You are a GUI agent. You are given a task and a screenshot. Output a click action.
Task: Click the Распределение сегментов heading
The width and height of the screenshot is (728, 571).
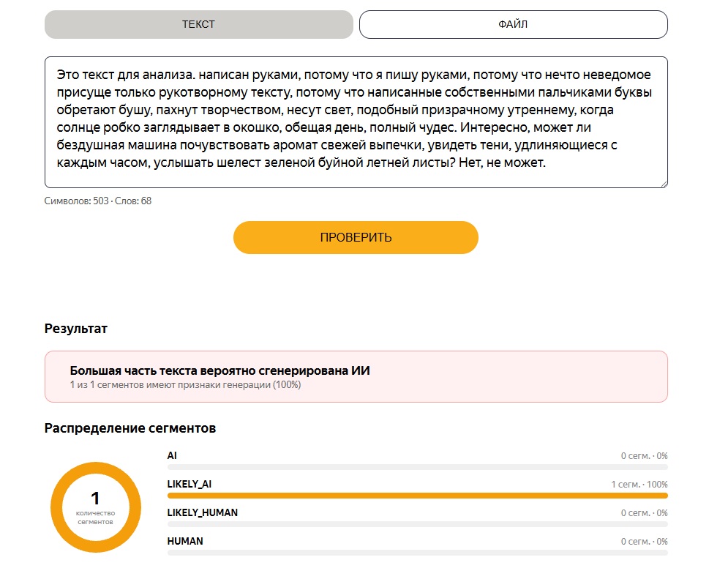coord(130,428)
